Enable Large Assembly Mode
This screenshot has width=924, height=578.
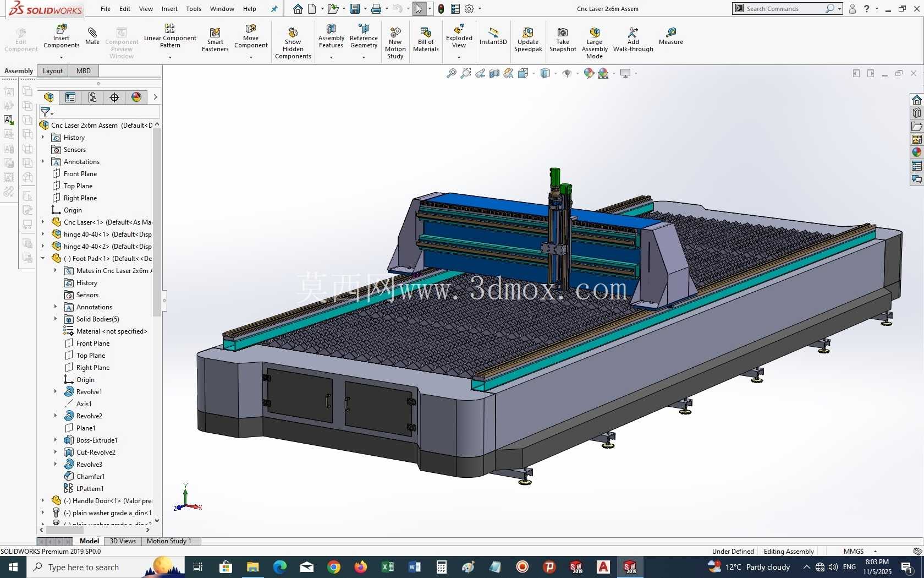(595, 43)
